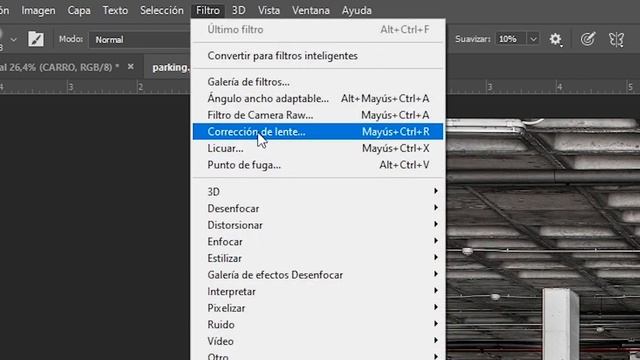Expand the Estilizar submenu
Image resolution: width=640 pixels, height=360 pixels.
318,259
